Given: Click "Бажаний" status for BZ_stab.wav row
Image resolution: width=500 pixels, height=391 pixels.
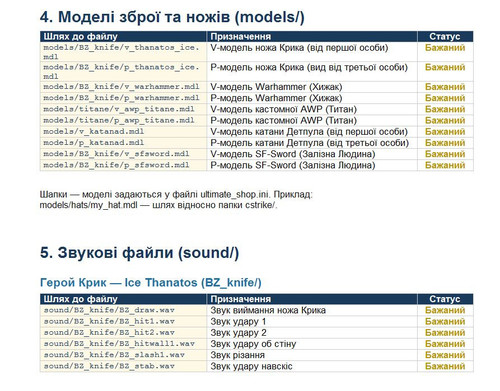Looking at the screenshot, I should (445, 366).
